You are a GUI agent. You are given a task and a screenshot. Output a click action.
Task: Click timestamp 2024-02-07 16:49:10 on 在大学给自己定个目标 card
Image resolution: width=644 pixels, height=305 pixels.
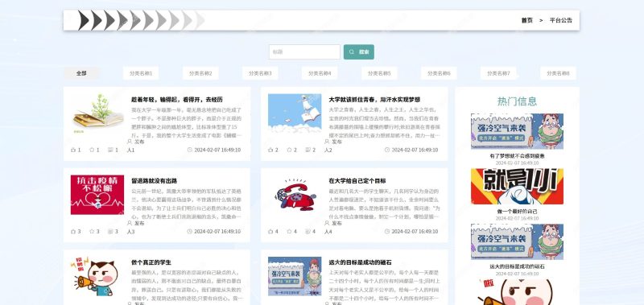(x=415, y=232)
